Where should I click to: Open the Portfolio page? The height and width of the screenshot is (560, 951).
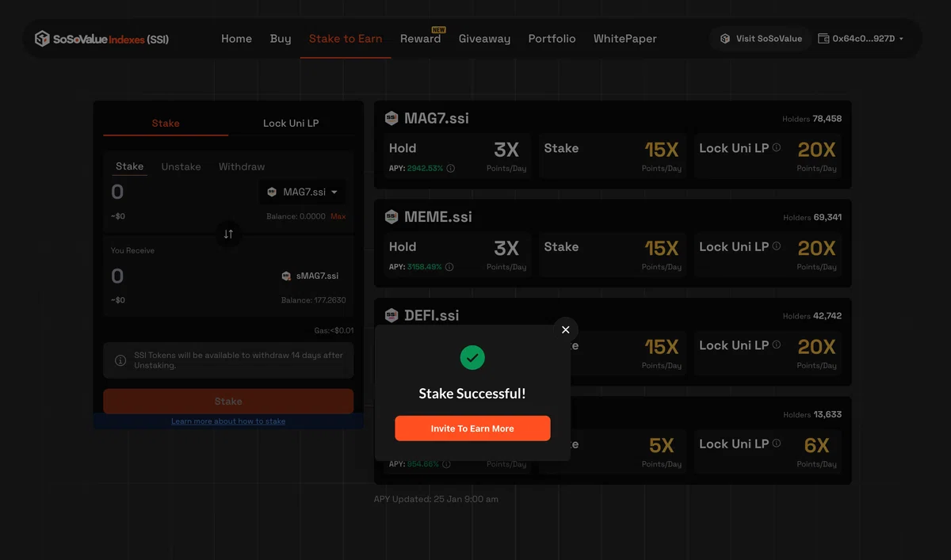tap(552, 39)
